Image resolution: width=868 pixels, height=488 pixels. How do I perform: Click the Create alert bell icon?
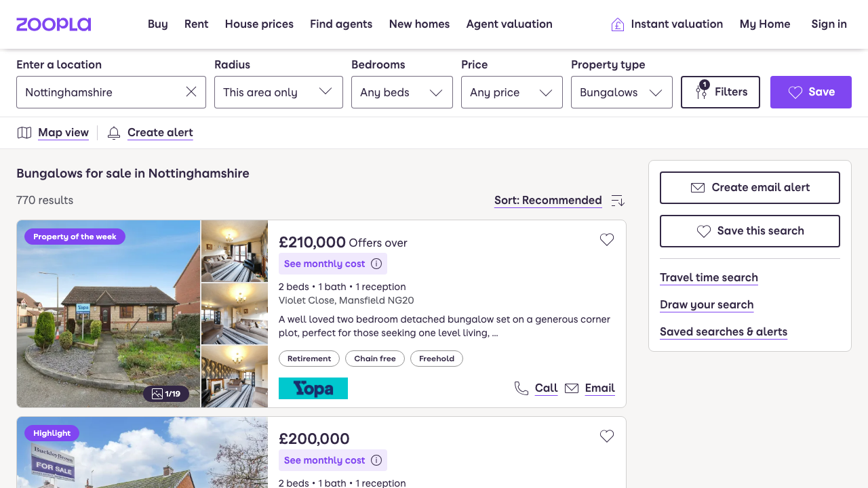(113, 132)
